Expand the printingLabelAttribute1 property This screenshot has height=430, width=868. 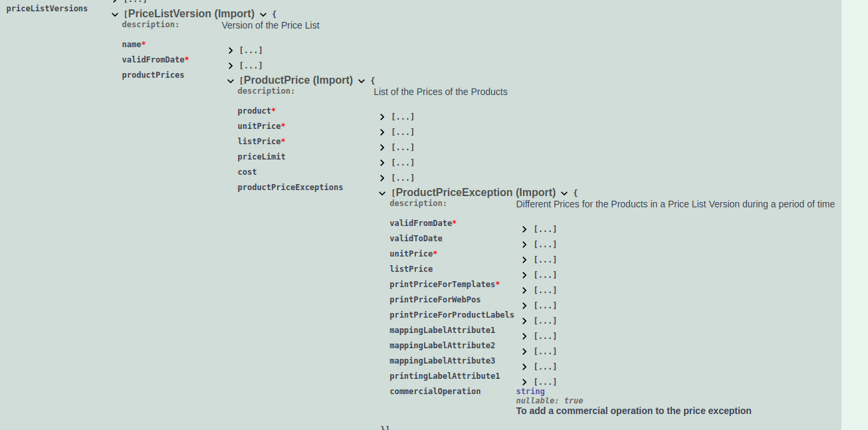point(524,382)
